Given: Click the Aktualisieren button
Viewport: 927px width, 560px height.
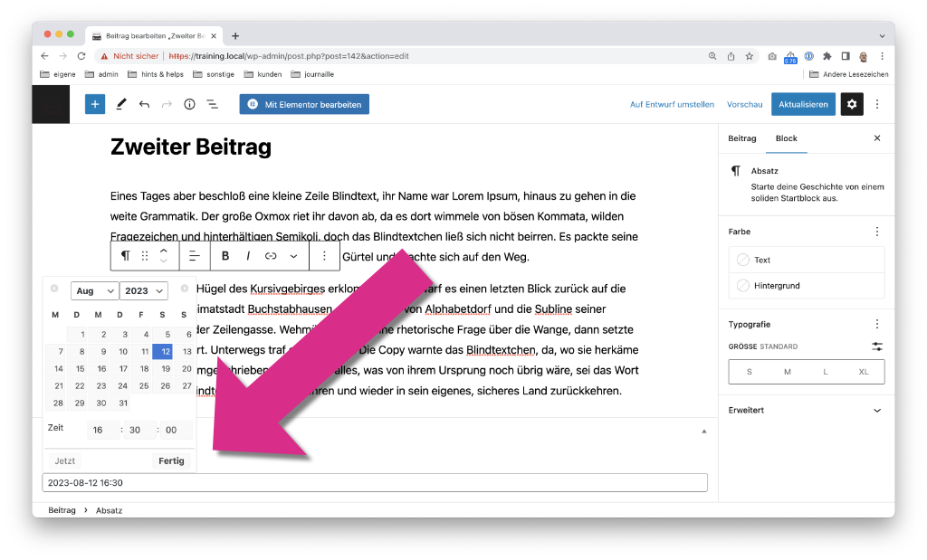Looking at the screenshot, I should (x=803, y=104).
